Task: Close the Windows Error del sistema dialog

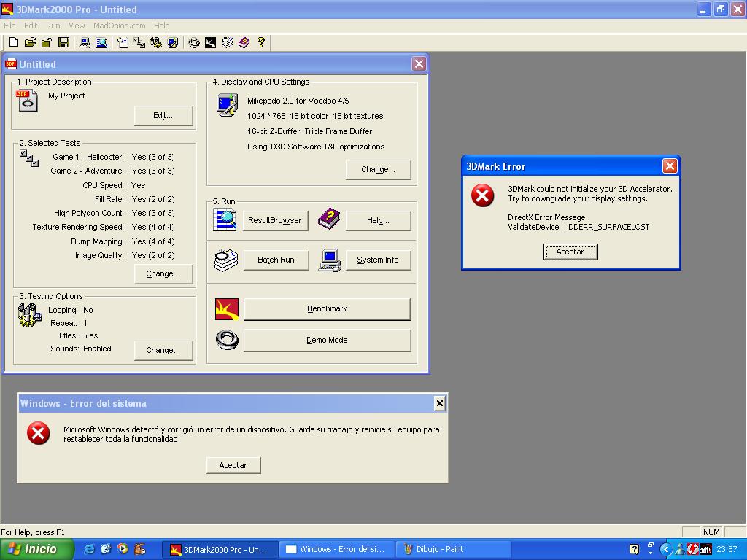Action: point(439,404)
